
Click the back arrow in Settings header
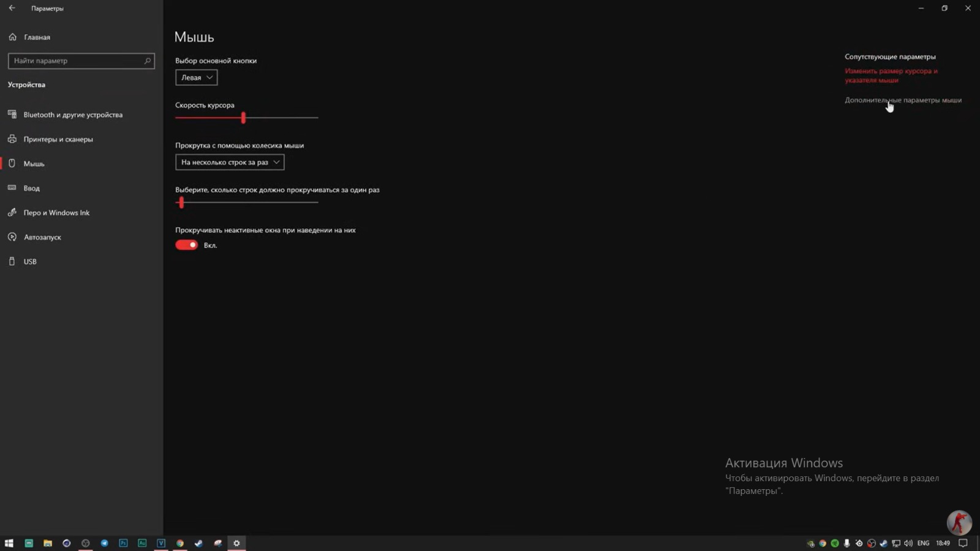coord(12,8)
